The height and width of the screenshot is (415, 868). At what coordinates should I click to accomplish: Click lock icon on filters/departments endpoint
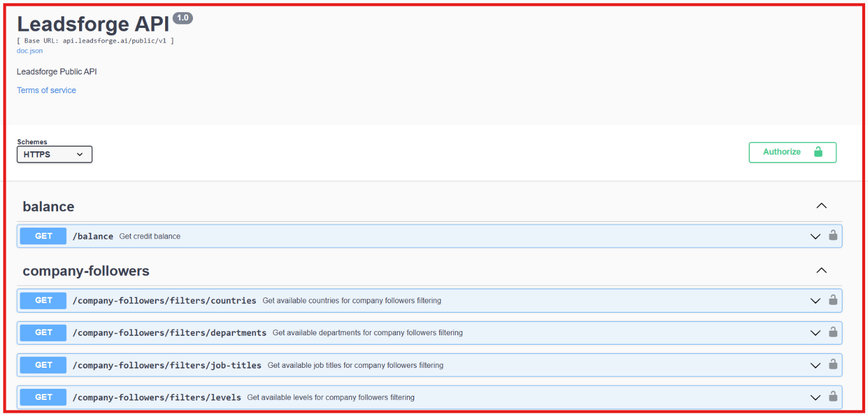833,332
